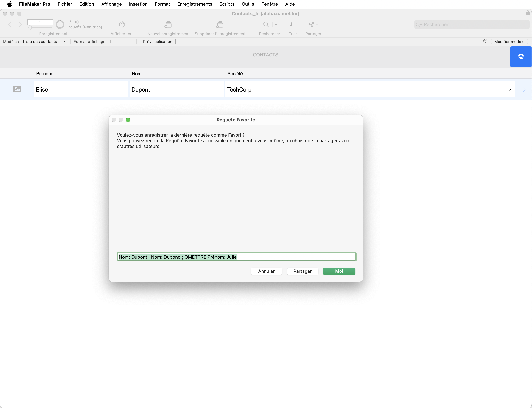Viewport: 532px width, 408px height.
Task: Click the Modifier modèle button
Action: [509, 42]
